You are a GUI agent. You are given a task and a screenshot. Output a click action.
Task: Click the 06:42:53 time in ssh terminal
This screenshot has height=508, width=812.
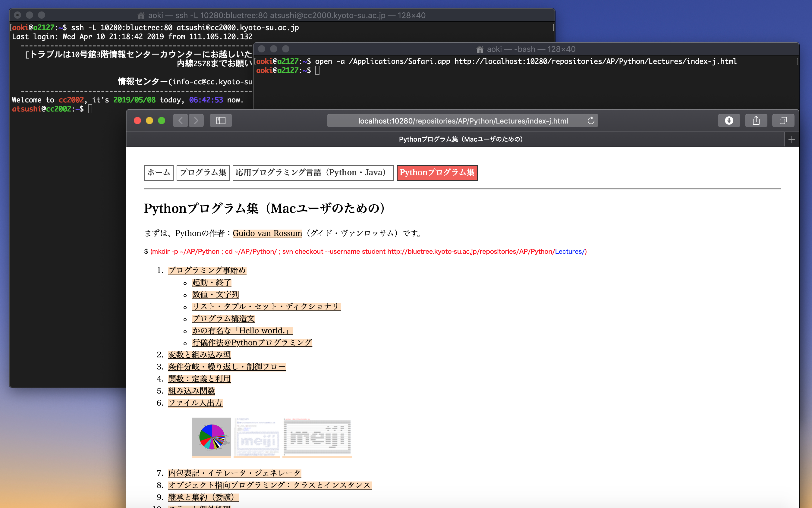click(x=206, y=100)
